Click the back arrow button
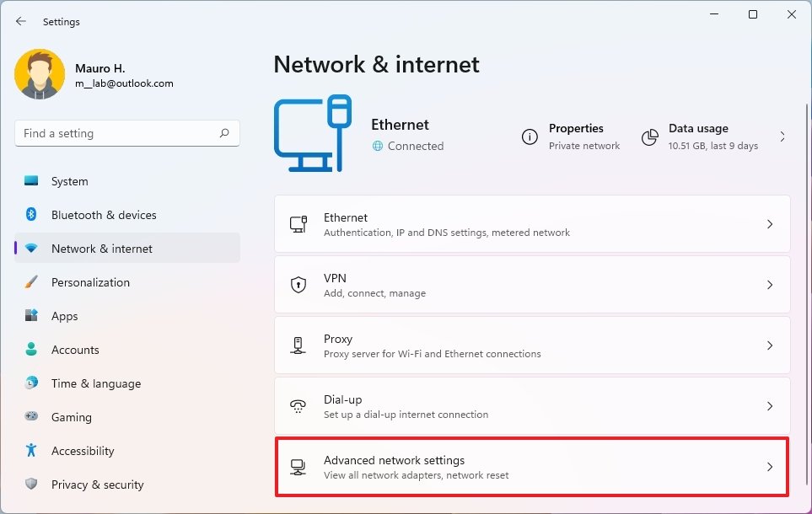Screen dimensions: 812x514 coord(19,21)
